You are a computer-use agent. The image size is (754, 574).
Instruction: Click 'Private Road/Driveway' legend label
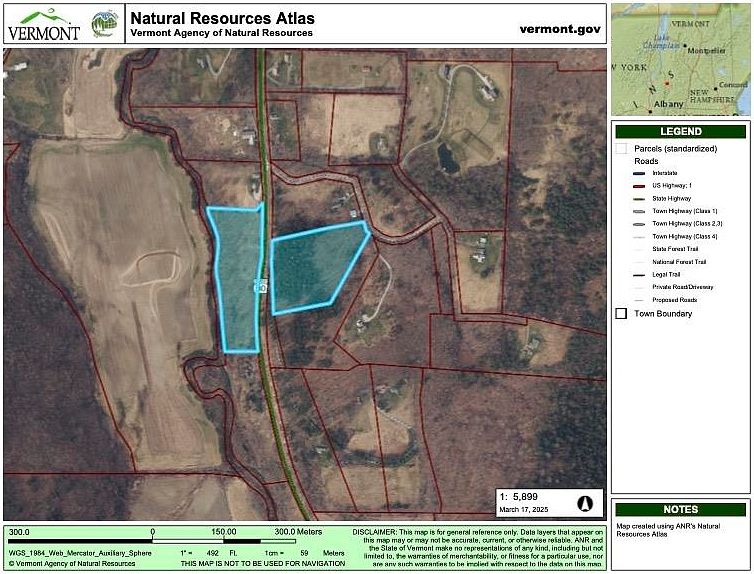(683, 287)
